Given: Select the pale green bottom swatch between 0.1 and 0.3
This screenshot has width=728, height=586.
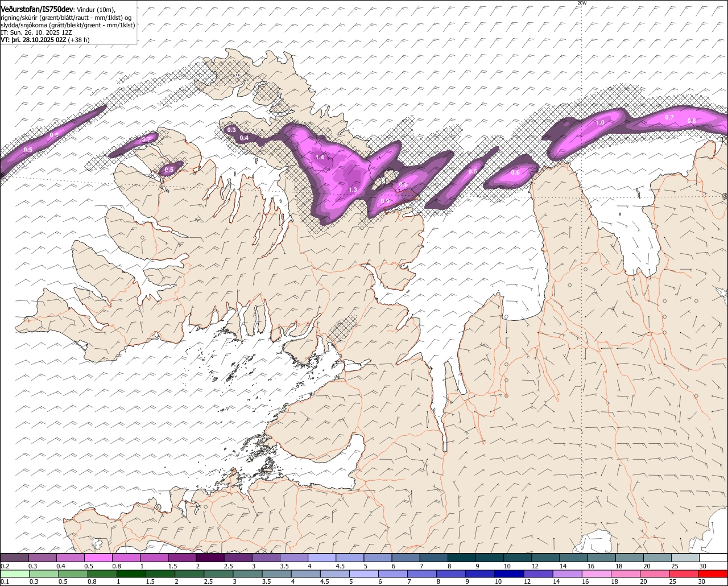Looking at the screenshot, I should [15, 573].
